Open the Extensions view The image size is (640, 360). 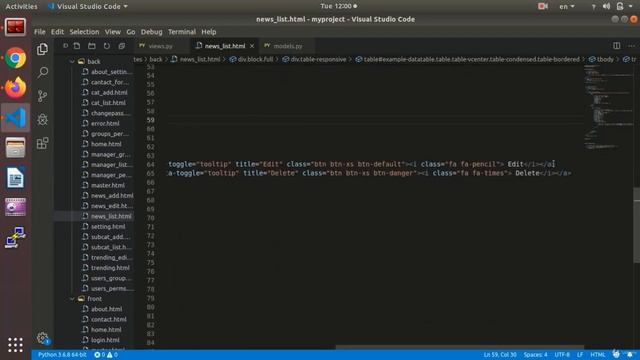[42, 143]
